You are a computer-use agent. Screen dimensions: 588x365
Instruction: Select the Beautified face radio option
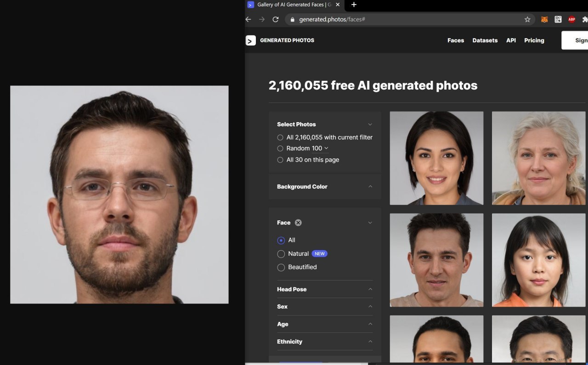tap(281, 267)
